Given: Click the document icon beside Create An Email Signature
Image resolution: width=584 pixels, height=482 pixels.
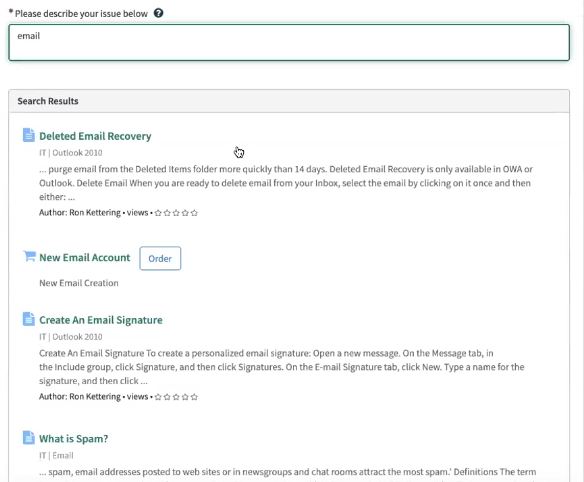Looking at the screenshot, I should (x=29, y=319).
